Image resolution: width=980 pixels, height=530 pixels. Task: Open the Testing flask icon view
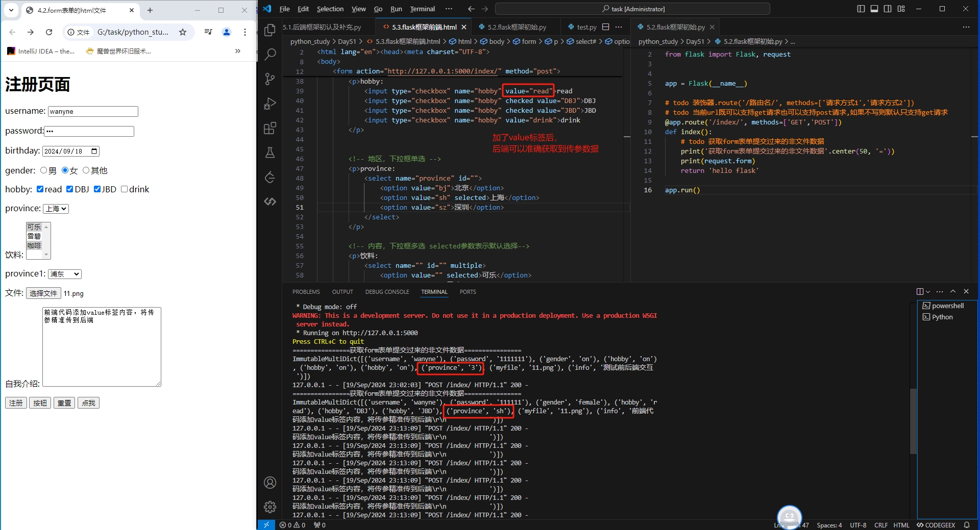point(270,153)
